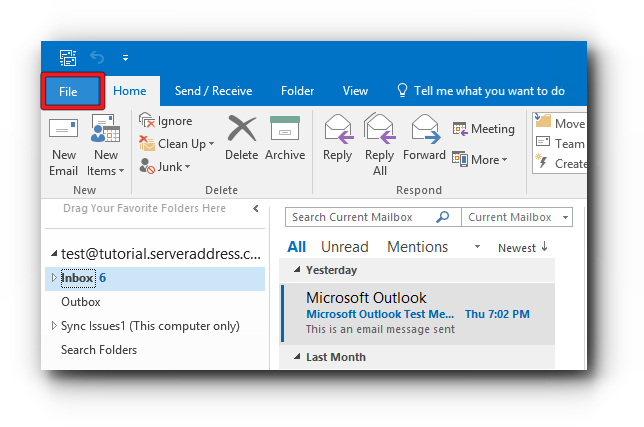
Task: Click the Archive icon
Action: click(x=285, y=129)
